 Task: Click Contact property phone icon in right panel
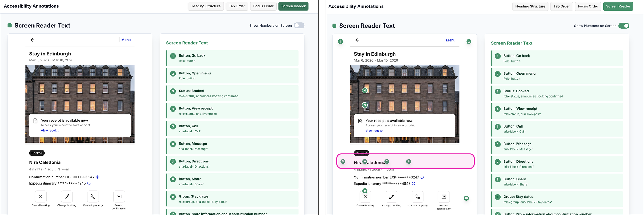pyautogui.click(x=418, y=197)
